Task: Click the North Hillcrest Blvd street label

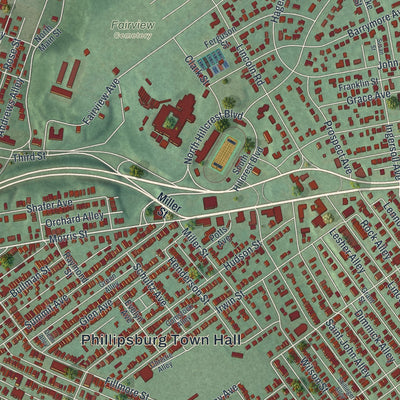Action: 213,136
